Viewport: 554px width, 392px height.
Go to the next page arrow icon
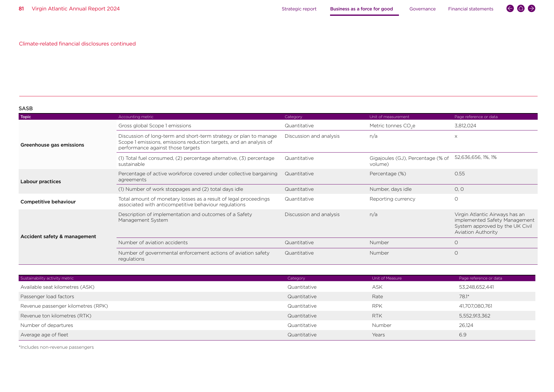[x=532, y=9]
